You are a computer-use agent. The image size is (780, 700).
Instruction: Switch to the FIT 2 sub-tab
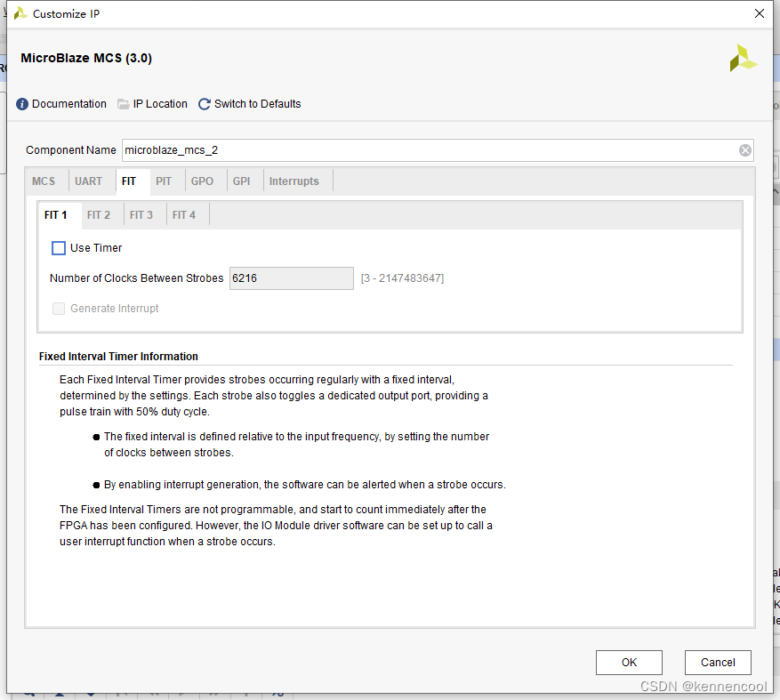(x=99, y=215)
